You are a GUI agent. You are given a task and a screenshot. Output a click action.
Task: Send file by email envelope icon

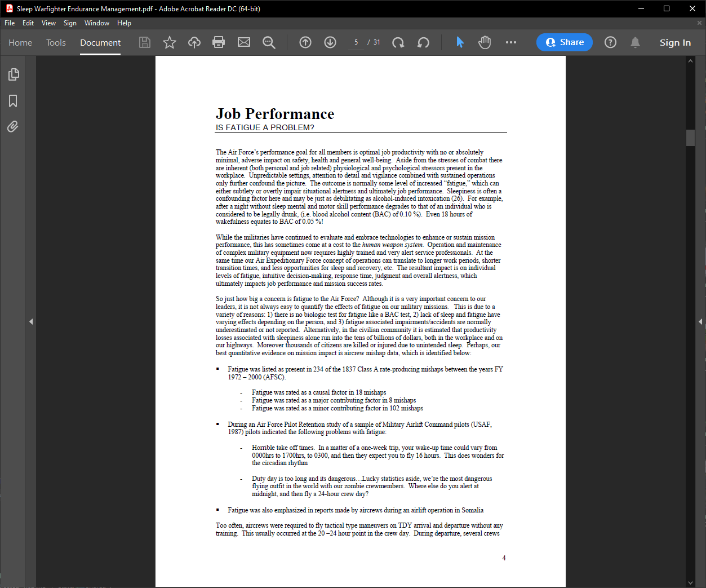coord(244,42)
